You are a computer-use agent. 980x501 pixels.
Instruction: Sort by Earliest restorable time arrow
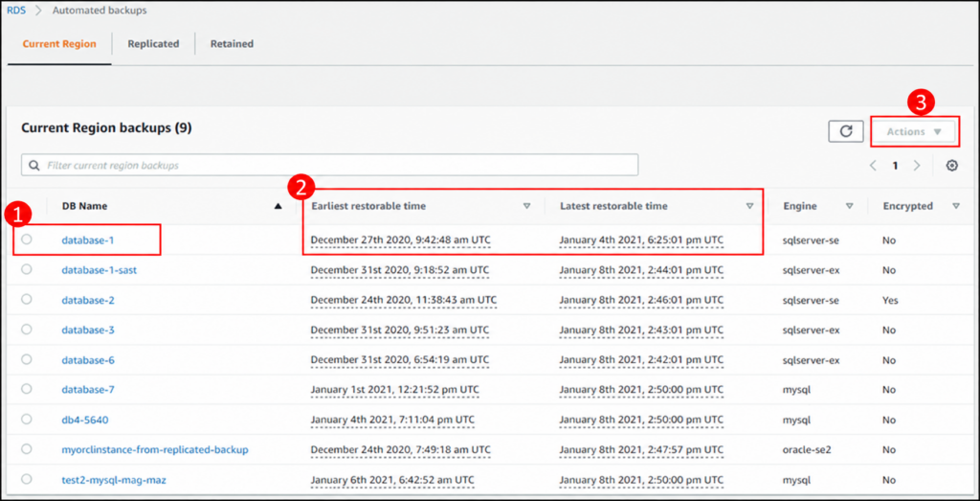[x=526, y=206]
